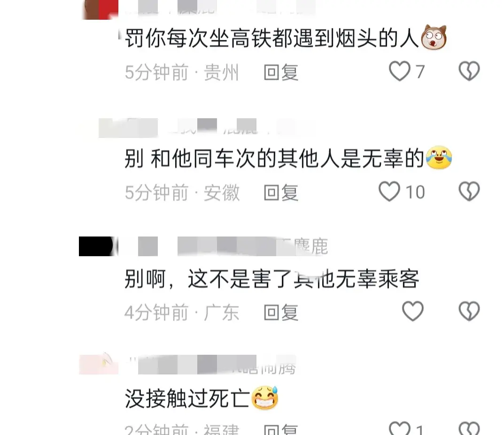Image resolution: width=504 pixels, height=435 pixels.
Task: Dislike the Guizhou comment via broken heart
Action: point(469,71)
